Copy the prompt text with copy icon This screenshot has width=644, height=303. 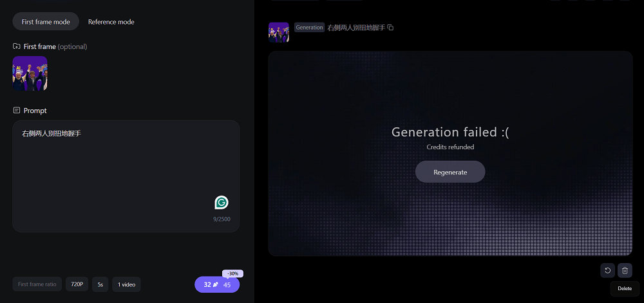click(x=390, y=28)
